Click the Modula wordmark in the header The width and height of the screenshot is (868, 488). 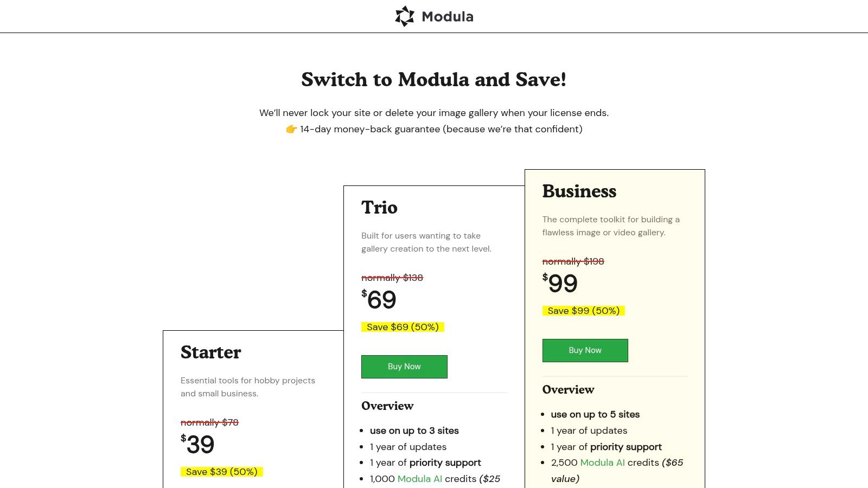(x=447, y=16)
